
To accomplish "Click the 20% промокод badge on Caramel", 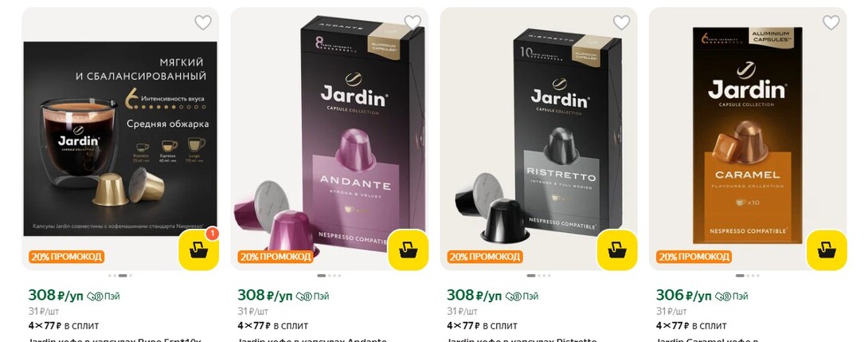I will tap(694, 257).
